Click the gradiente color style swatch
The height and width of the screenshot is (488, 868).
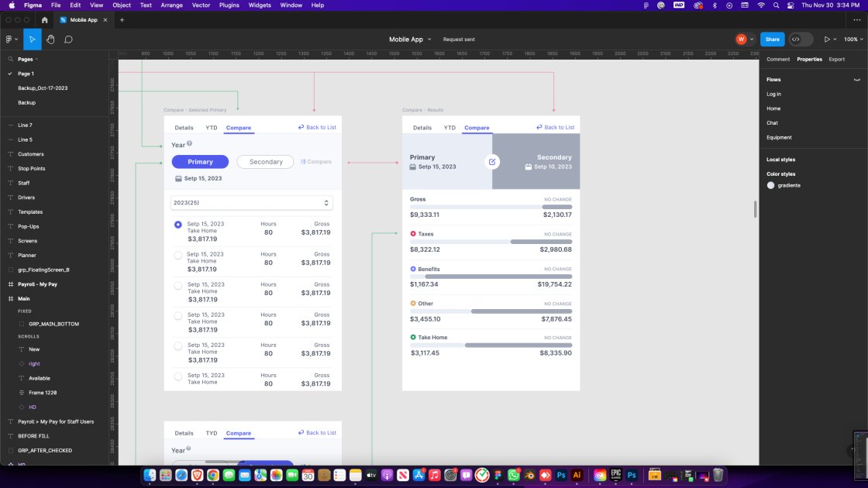pos(770,185)
